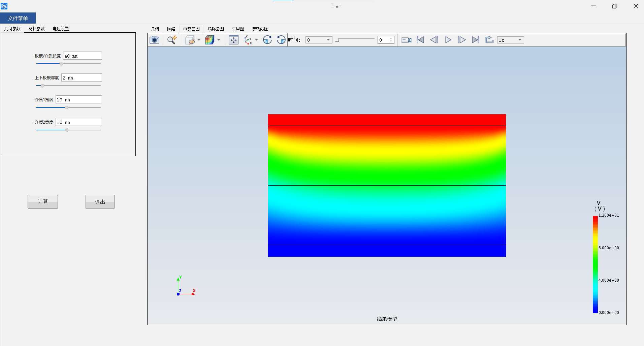Click the 1.200e+01 legend value

pos(609,215)
